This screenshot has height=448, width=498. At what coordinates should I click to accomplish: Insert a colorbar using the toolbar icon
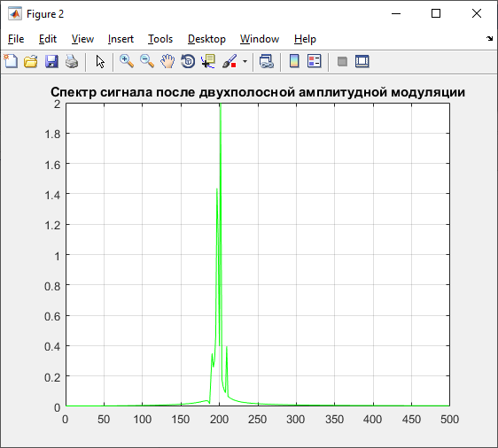[294, 61]
